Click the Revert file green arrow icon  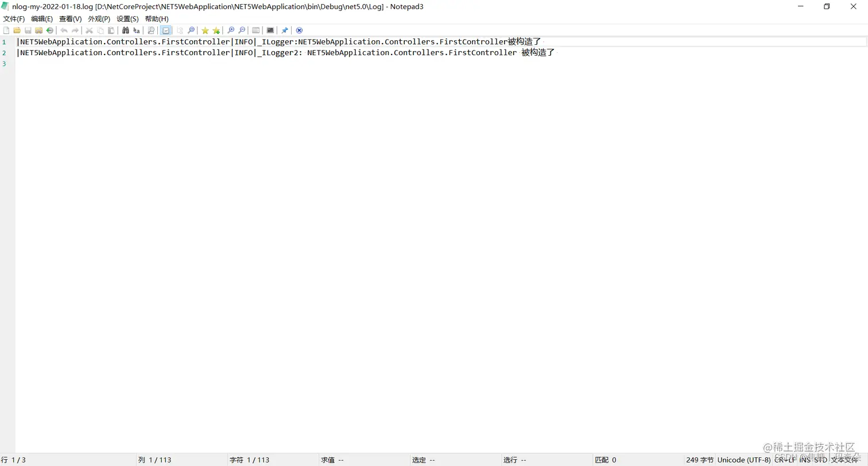click(50, 30)
